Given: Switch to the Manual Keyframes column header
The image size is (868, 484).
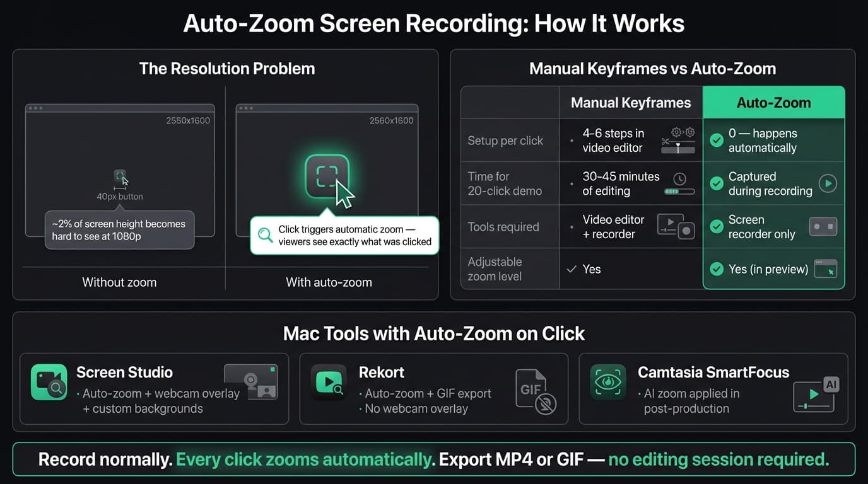Looking at the screenshot, I should click(630, 101).
